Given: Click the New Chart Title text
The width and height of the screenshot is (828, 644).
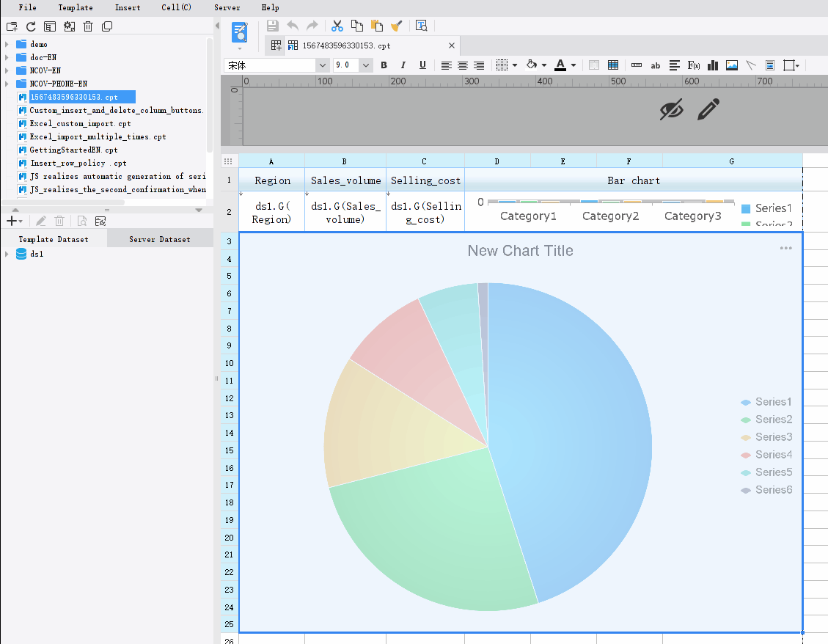Looking at the screenshot, I should (x=520, y=250).
